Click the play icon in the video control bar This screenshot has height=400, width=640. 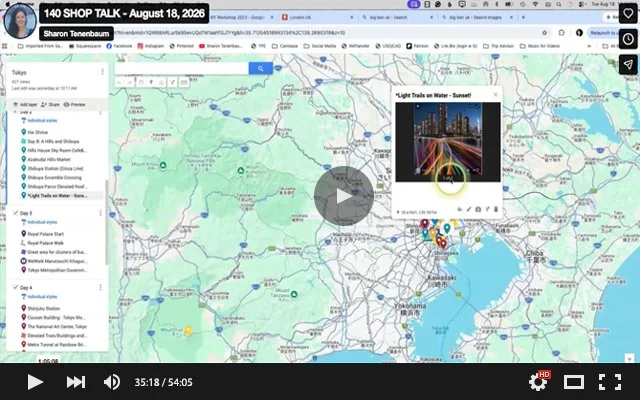(35, 382)
